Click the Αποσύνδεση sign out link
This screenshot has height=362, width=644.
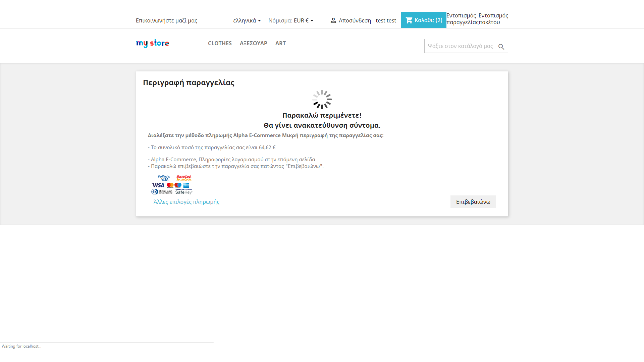pos(355,20)
